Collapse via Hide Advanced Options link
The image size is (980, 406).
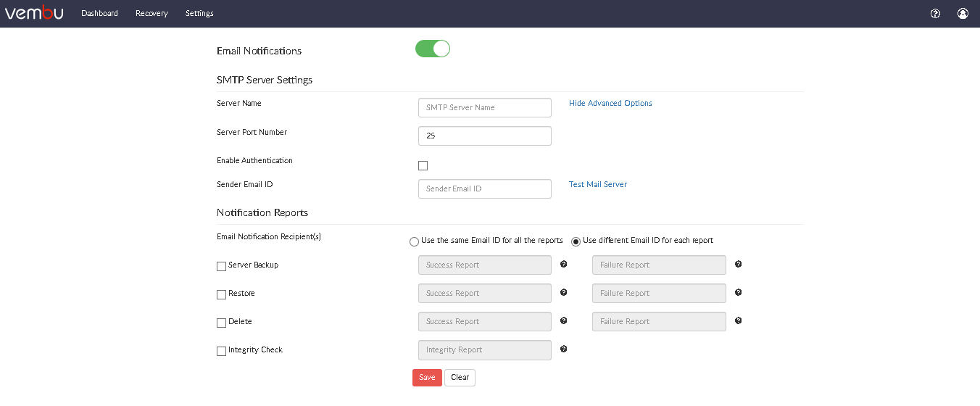point(610,103)
